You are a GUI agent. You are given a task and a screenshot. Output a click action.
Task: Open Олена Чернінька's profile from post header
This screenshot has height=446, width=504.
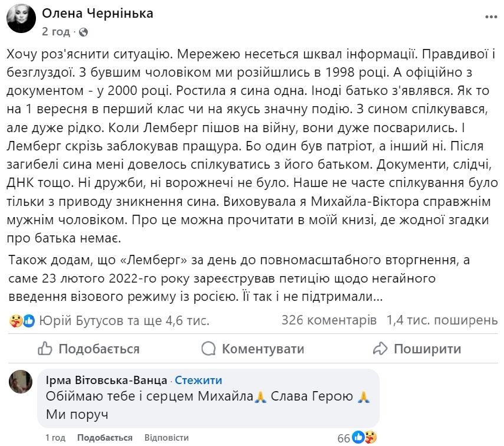pos(98,13)
